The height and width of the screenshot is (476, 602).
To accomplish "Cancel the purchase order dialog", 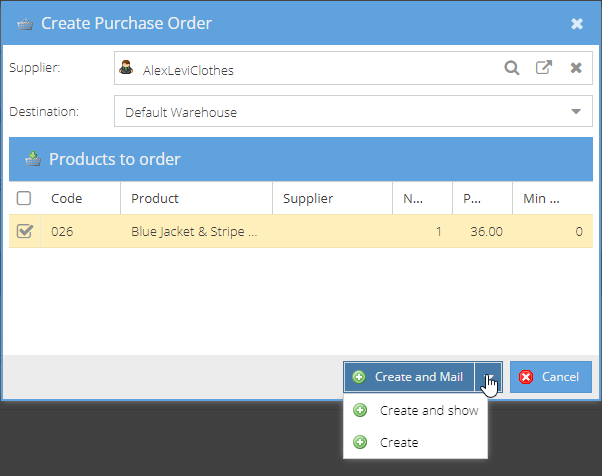I will (551, 377).
